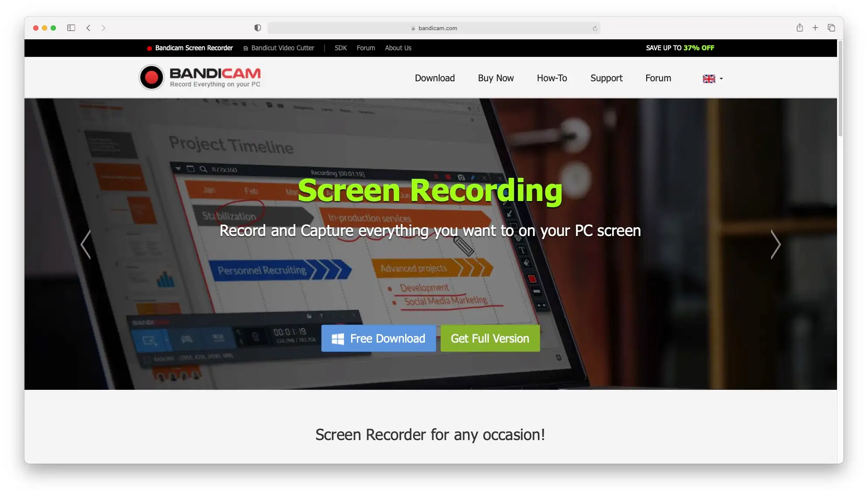Expand the previous slide using left chevron arrow
Viewport: 868px width, 496px height.
click(86, 243)
